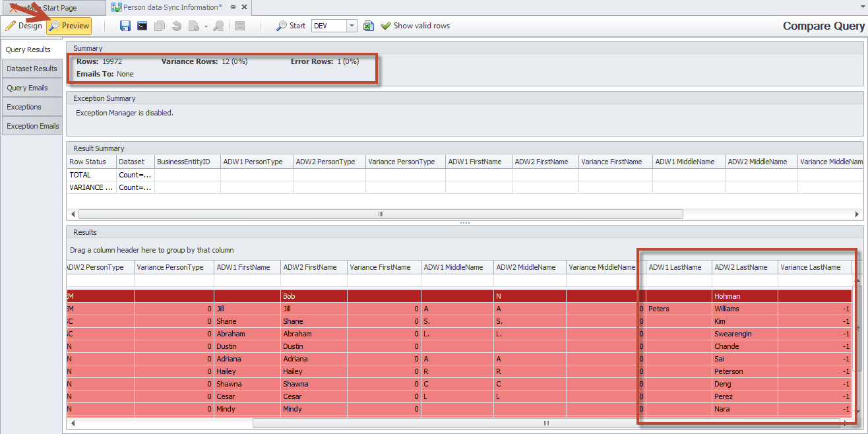Viewport: 868px width, 434px height.
Task: Click filter cell under ADW1 FirstName
Action: pos(247,280)
